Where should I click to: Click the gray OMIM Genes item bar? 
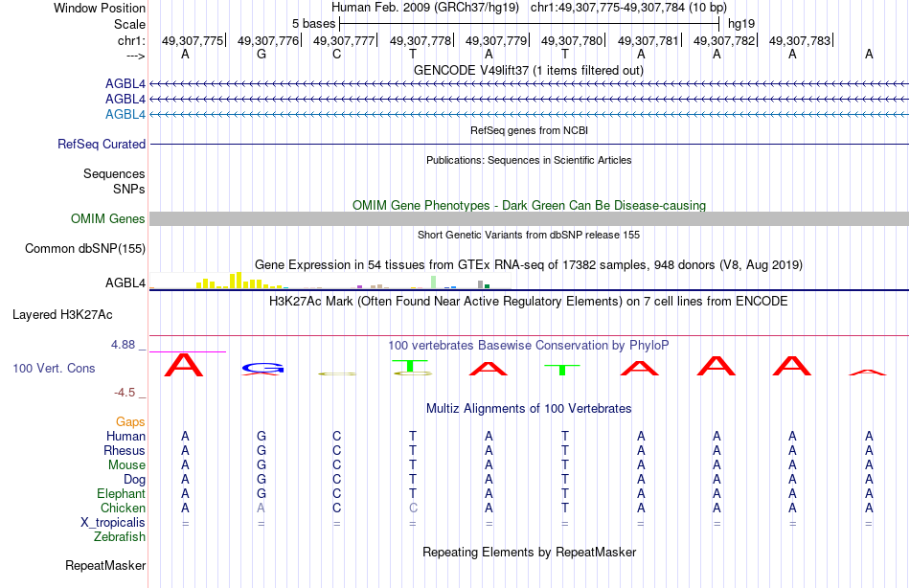click(529, 219)
